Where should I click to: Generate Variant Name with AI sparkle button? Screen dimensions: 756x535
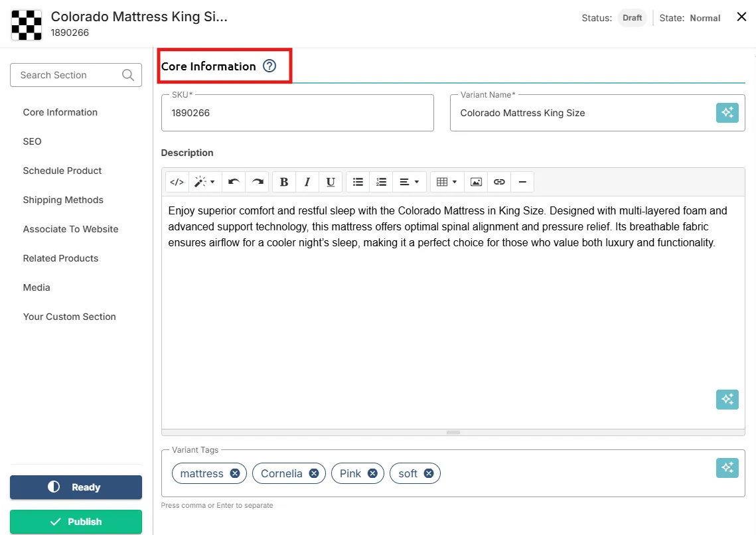[x=727, y=113]
